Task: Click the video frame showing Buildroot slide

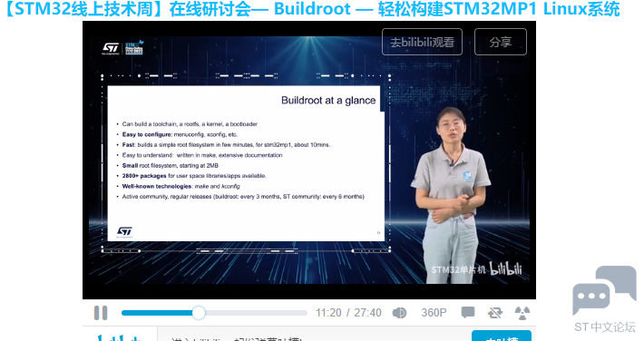Action: (309, 161)
